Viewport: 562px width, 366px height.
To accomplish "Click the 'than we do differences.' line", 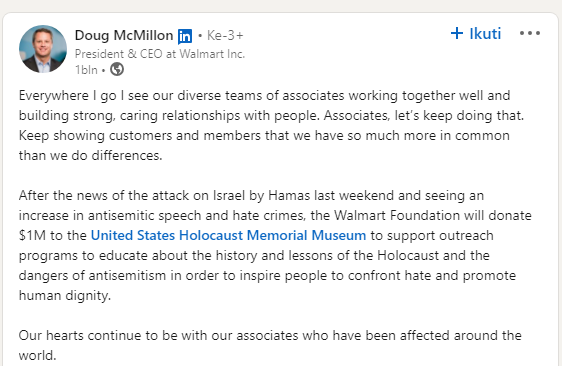I will click(90, 155).
